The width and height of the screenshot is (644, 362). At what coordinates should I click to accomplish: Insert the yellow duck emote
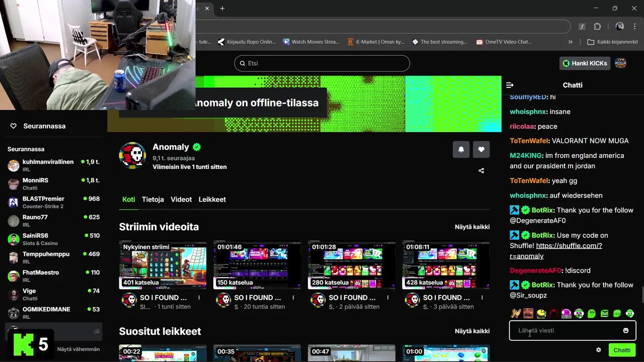click(x=541, y=313)
